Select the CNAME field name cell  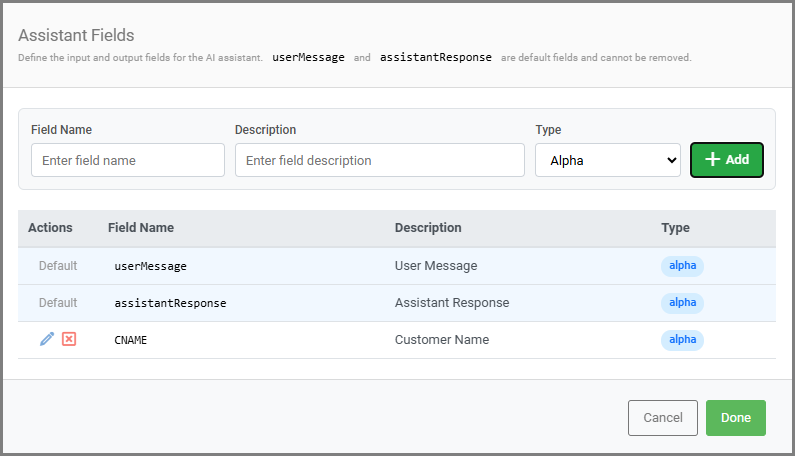coord(131,340)
